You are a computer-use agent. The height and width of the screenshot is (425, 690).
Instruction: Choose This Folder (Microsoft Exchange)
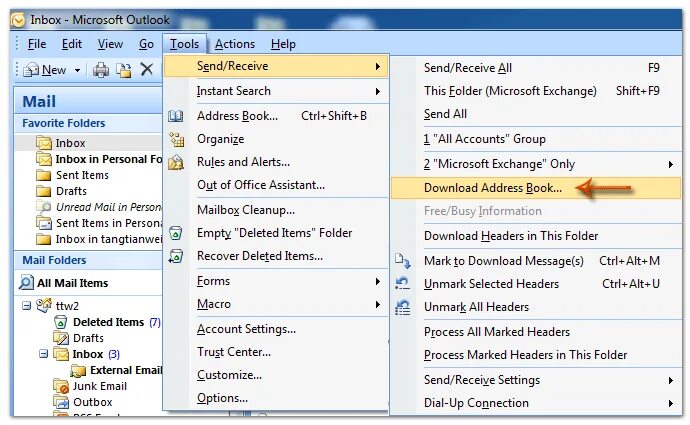coord(536,91)
